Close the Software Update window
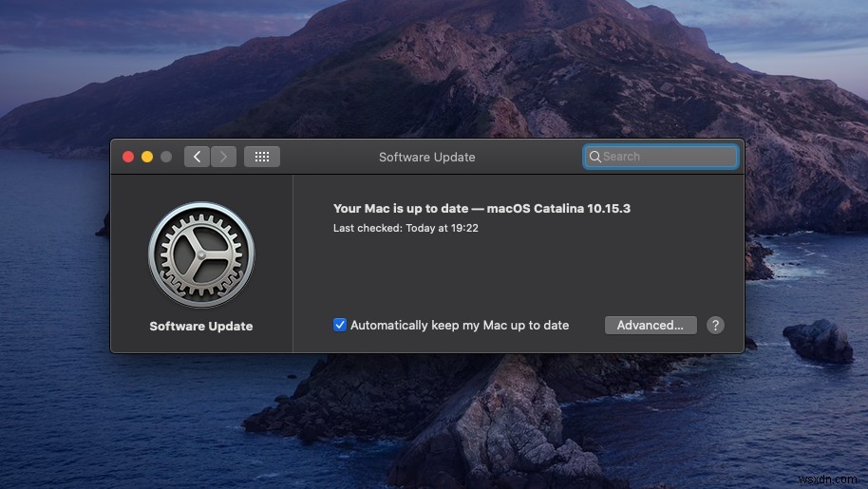The image size is (868, 489). [x=128, y=157]
